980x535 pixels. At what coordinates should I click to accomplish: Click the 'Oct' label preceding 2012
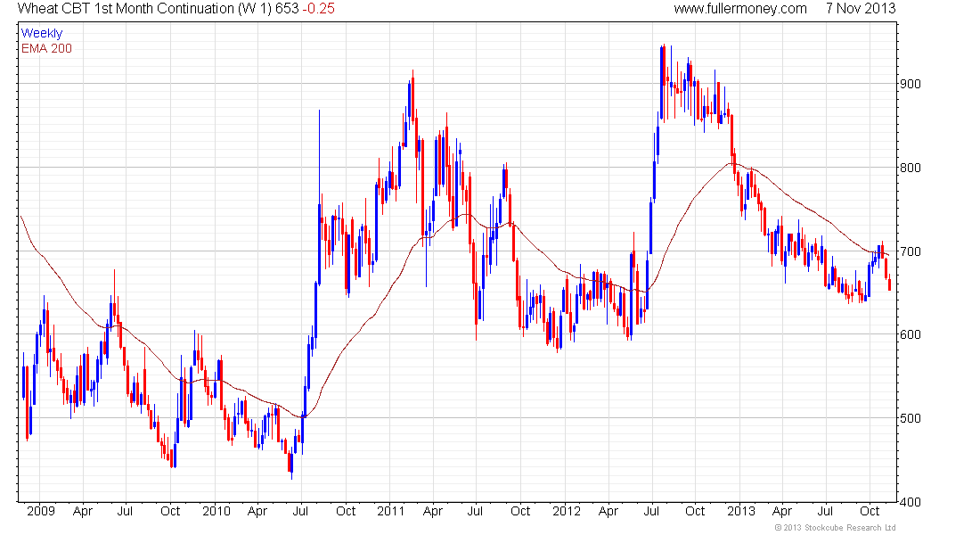(x=520, y=511)
